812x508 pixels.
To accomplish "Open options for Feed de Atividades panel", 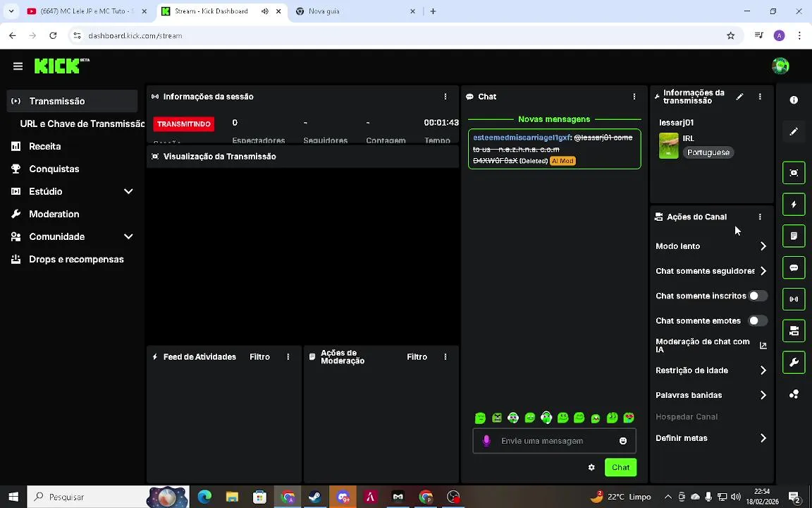I will click(288, 356).
